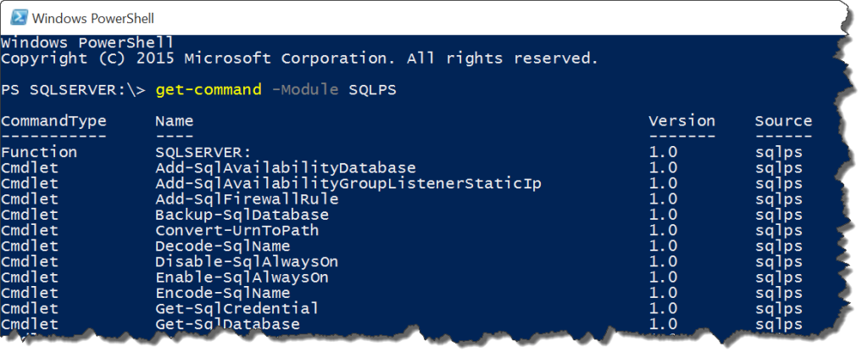This screenshot has height=359, width=868.
Task: Click the SQLPS argument in the command
Action: tap(373, 90)
